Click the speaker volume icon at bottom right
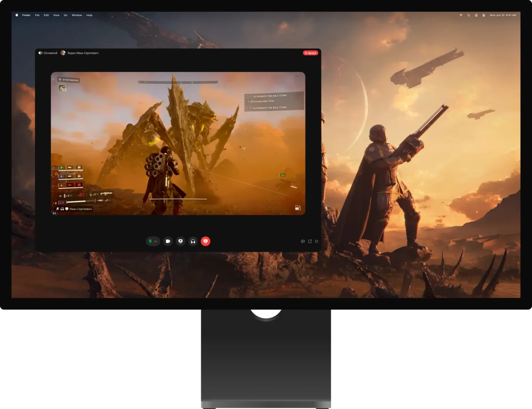The width and height of the screenshot is (532, 409). pyautogui.click(x=302, y=242)
